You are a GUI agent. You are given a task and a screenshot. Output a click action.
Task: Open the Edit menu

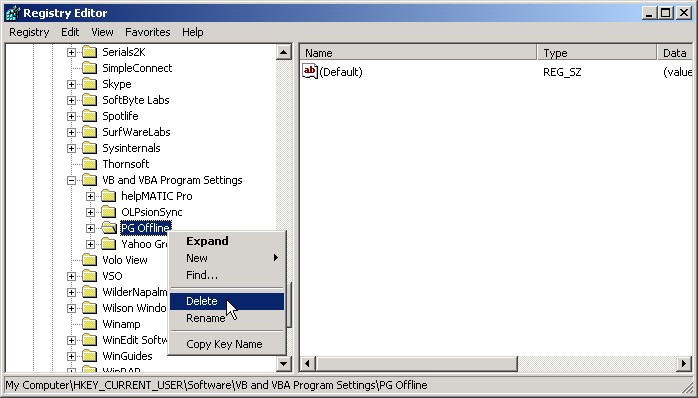pos(70,32)
